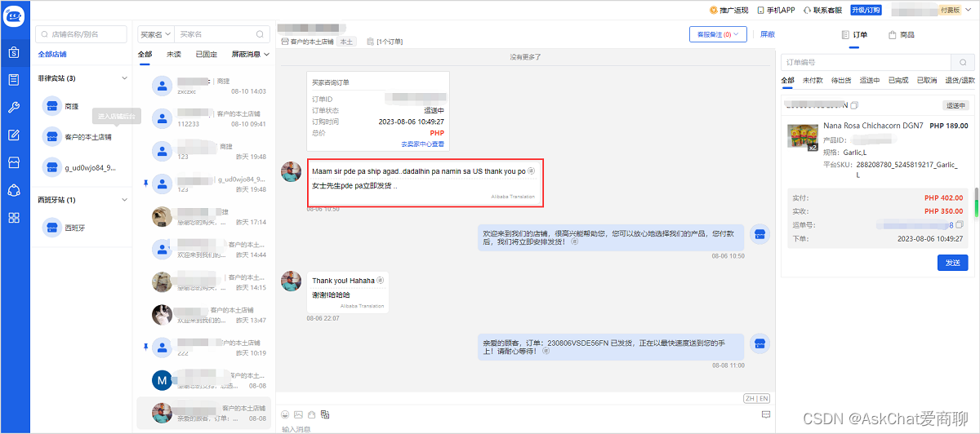Screen dimensions: 980x434
Task: Open the shop money-bag sidebar icon
Action: click(x=14, y=52)
